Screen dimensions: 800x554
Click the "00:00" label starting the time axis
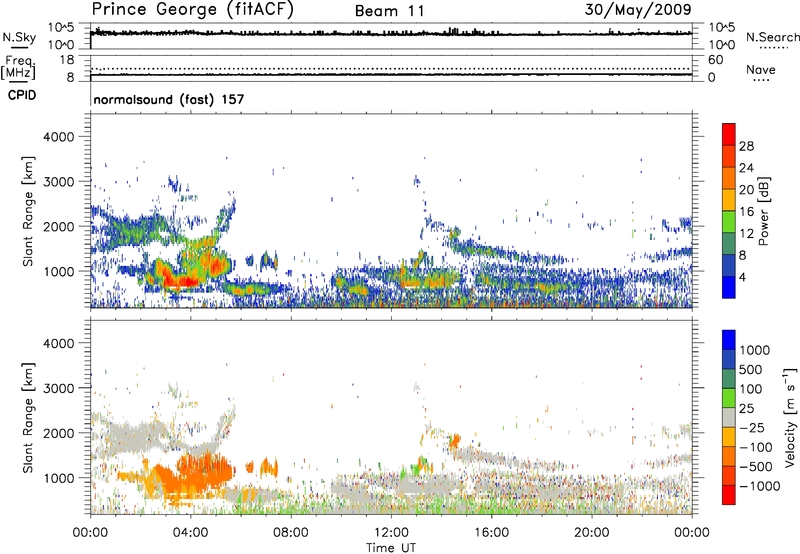90,533
